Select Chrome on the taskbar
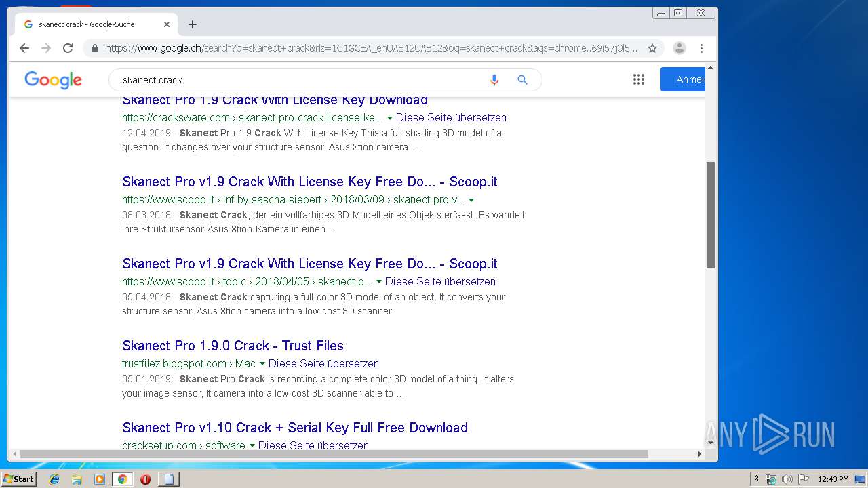868x488 pixels. coord(122,479)
